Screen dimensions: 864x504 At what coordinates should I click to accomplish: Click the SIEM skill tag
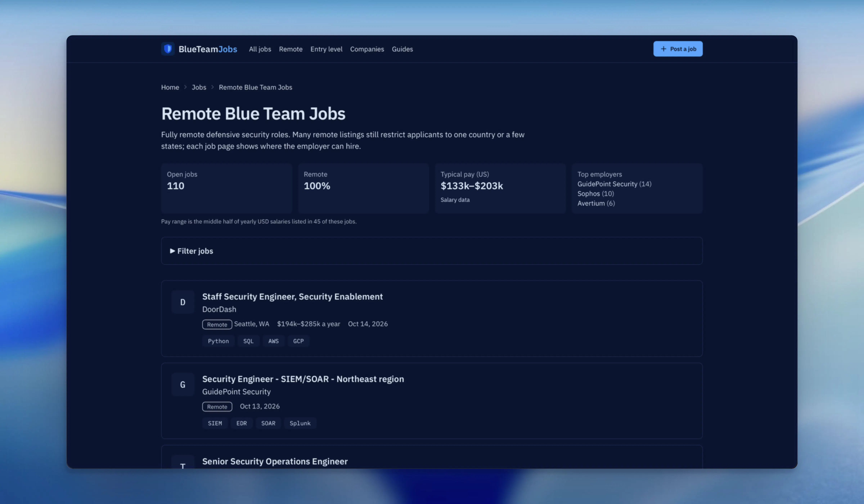point(215,423)
